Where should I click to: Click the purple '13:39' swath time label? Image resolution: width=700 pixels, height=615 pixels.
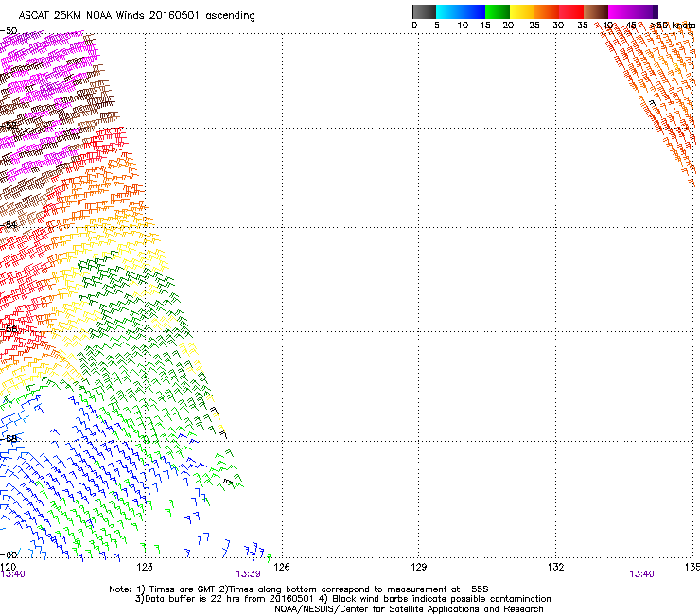coord(248,574)
